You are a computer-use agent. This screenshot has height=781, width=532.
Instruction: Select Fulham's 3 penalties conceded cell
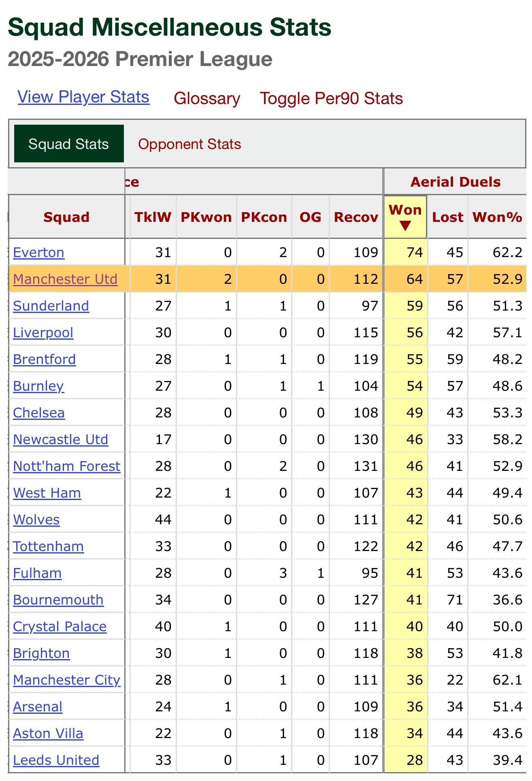(x=264, y=573)
